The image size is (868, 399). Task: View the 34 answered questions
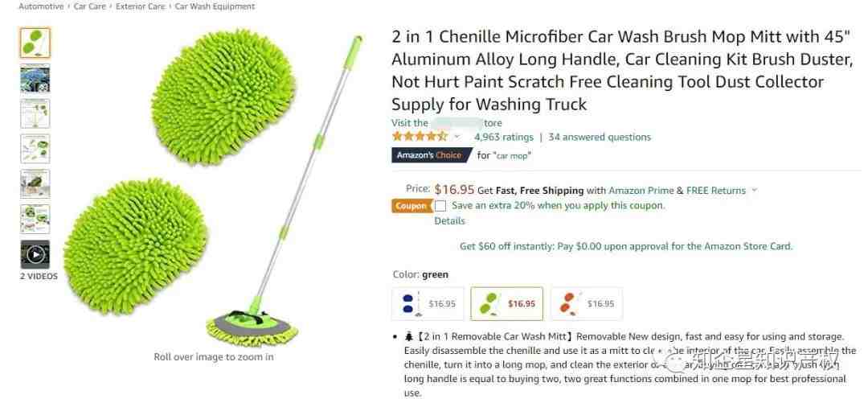tap(600, 137)
